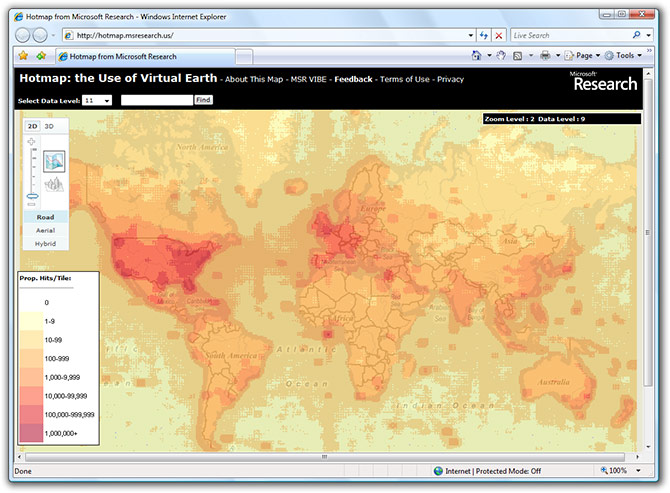Open the About This Map link
670x493 pixels.
point(254,79)
